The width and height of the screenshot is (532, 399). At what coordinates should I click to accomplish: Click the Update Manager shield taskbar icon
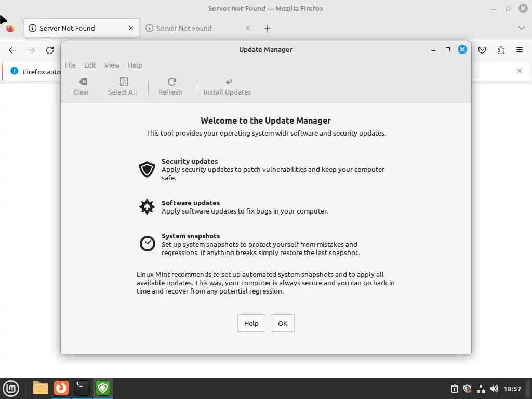(102, 388)
